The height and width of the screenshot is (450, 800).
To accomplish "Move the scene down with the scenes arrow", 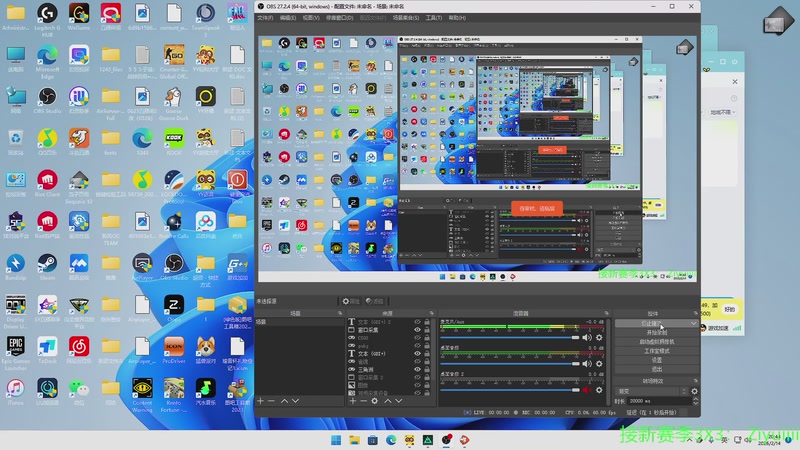I will (x=295, y=401).
